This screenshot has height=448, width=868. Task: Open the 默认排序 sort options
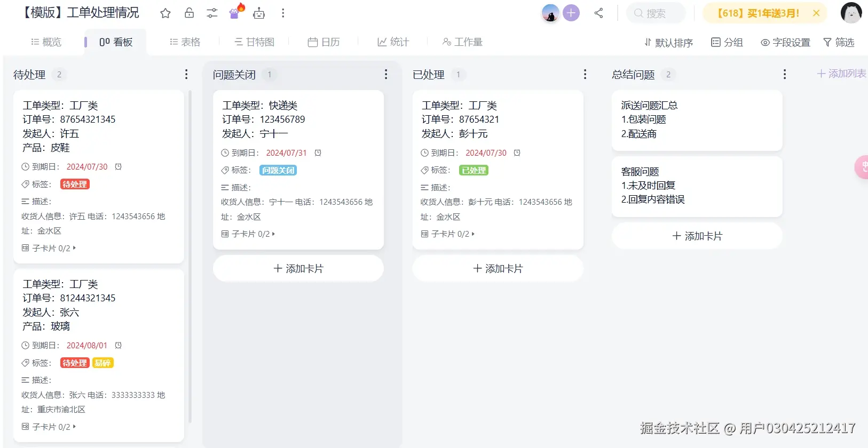coord(668,43)
